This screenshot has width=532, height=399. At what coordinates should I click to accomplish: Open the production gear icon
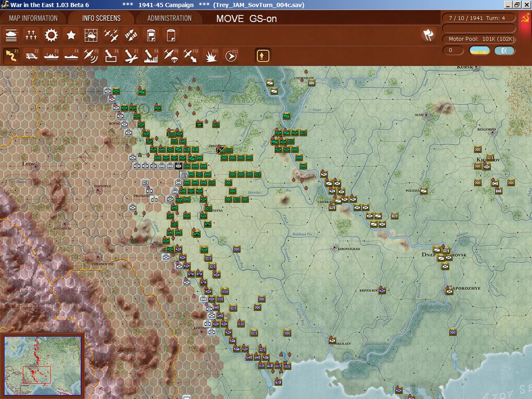51,35
